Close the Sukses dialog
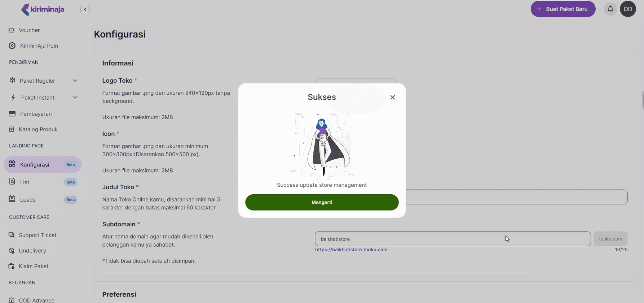 click(393, 98)
